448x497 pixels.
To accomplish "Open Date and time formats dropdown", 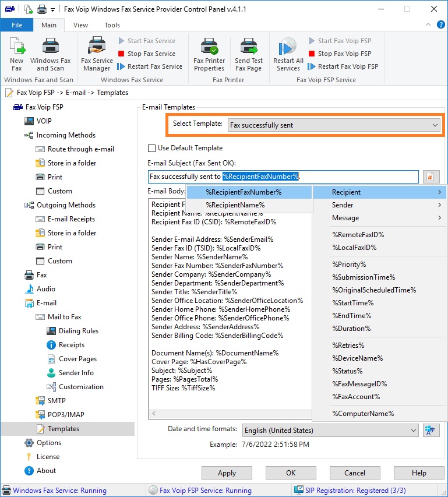I will pos(330,431).
